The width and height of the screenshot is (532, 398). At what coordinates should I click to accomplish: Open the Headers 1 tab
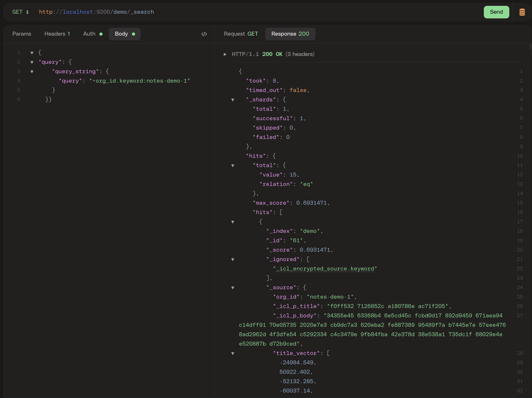coord(57,34)
